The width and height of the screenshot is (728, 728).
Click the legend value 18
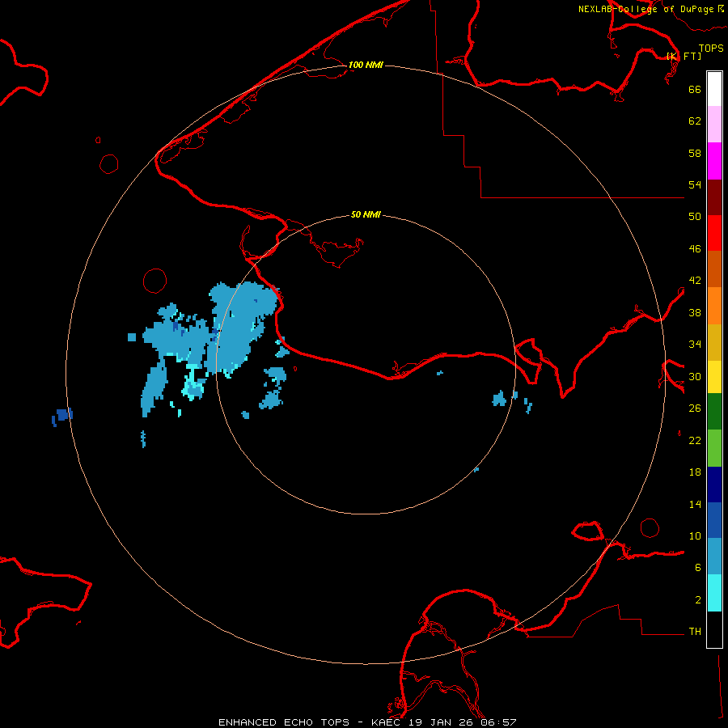[695, 472]
